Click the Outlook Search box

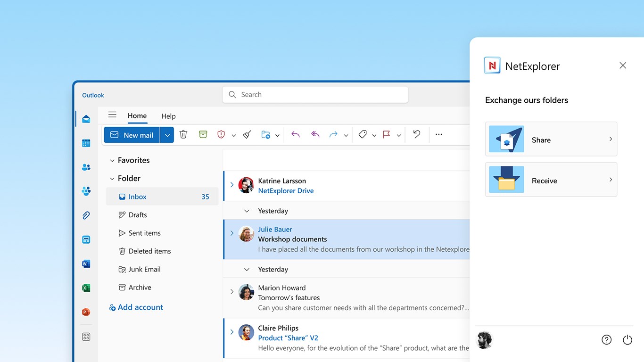[x=315, y=94]
